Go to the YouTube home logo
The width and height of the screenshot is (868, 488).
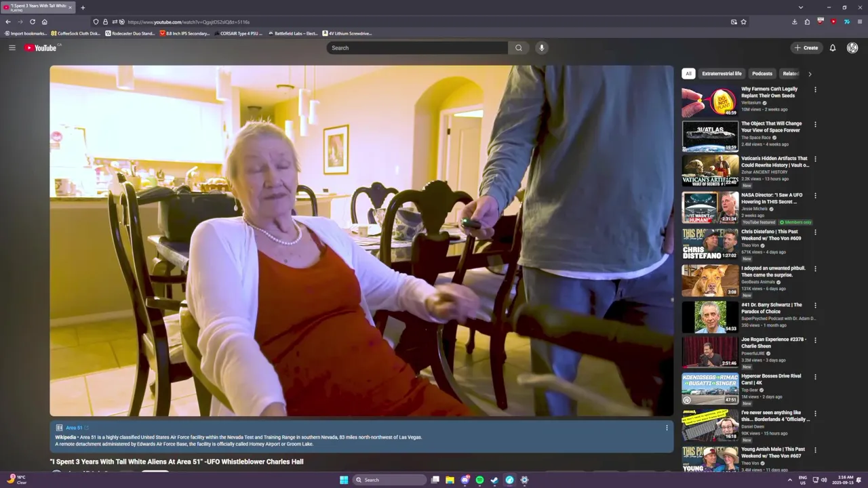(x=41, y=47)
